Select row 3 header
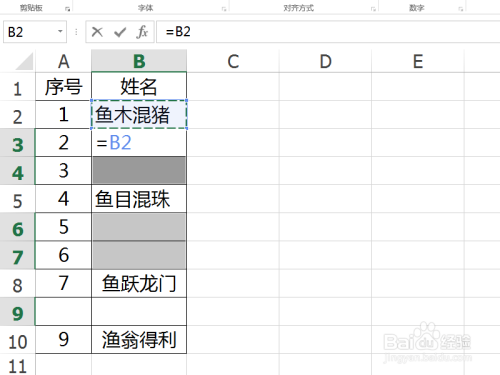The image size is (500, 375). tap(17, 143)
